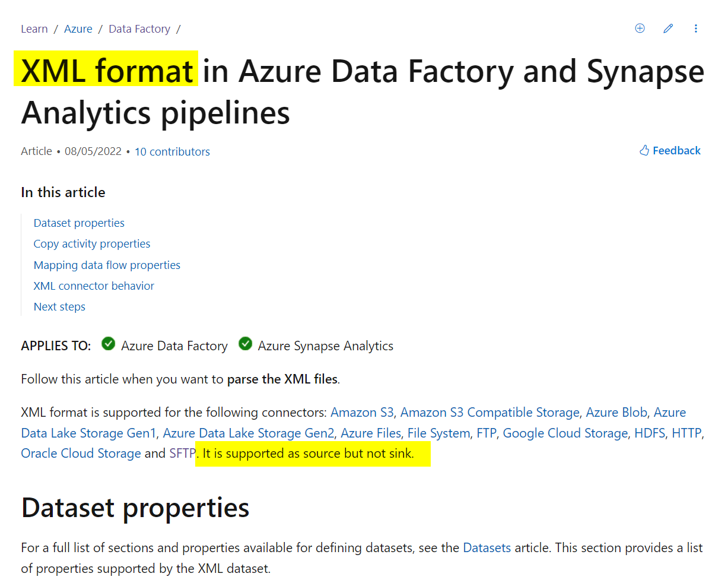Image resolution: width=728 pixels, height=583 pixels.
Task: Follow the Google Cloud Storage link
Action: (565, 433)
